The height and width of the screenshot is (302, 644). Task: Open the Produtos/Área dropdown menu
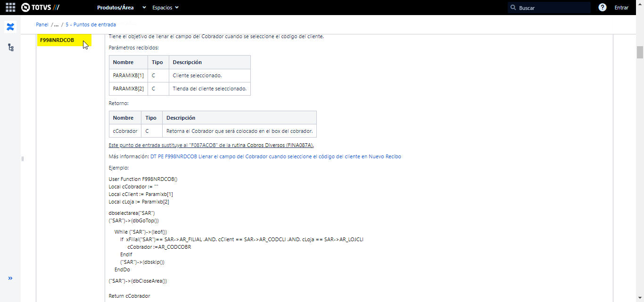122,8
